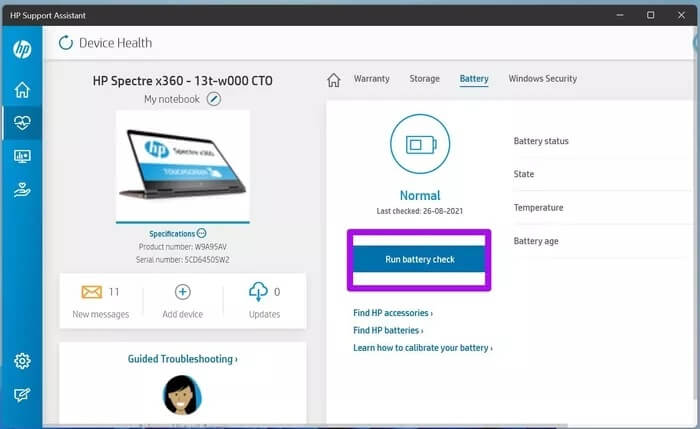The image size is (700, 429).
Task: Click the Device Health heading text
Action: click(116, 43)
